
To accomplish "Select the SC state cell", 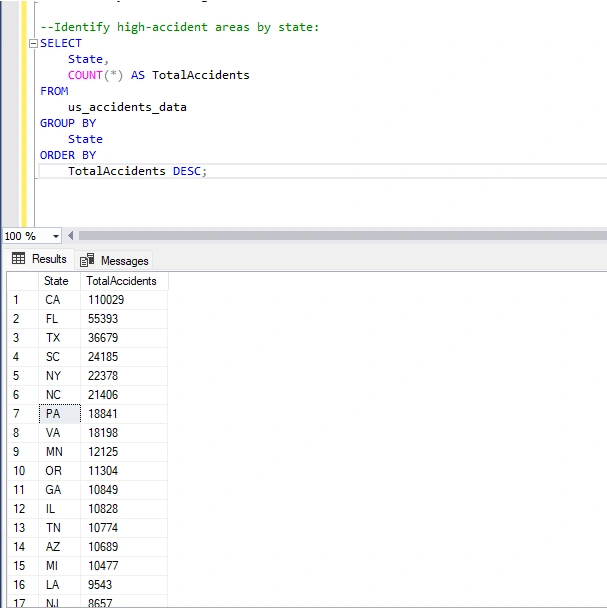I will [59, 357].
